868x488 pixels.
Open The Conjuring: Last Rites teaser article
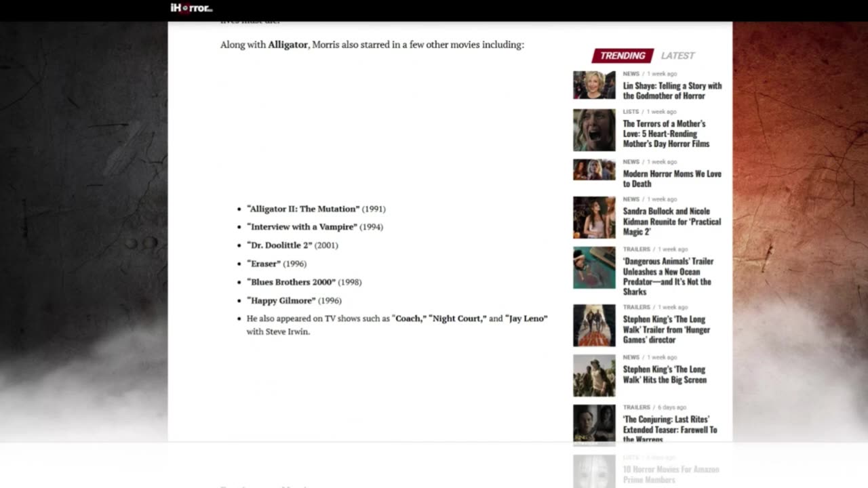(670, 430)
